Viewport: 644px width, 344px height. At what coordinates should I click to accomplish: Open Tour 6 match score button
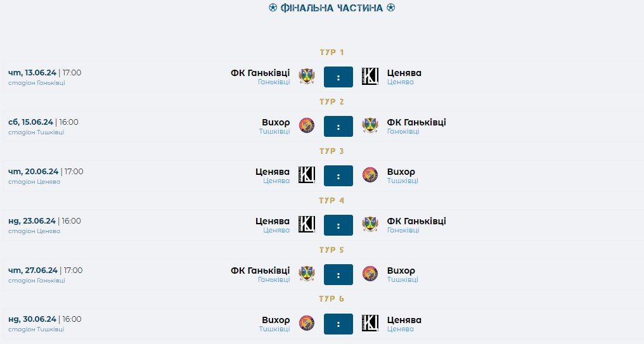tap(338, 324)
